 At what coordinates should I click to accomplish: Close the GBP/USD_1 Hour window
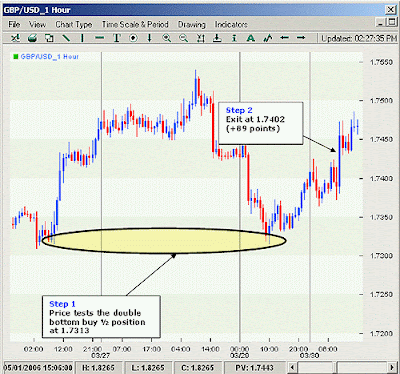click(391, 10)
